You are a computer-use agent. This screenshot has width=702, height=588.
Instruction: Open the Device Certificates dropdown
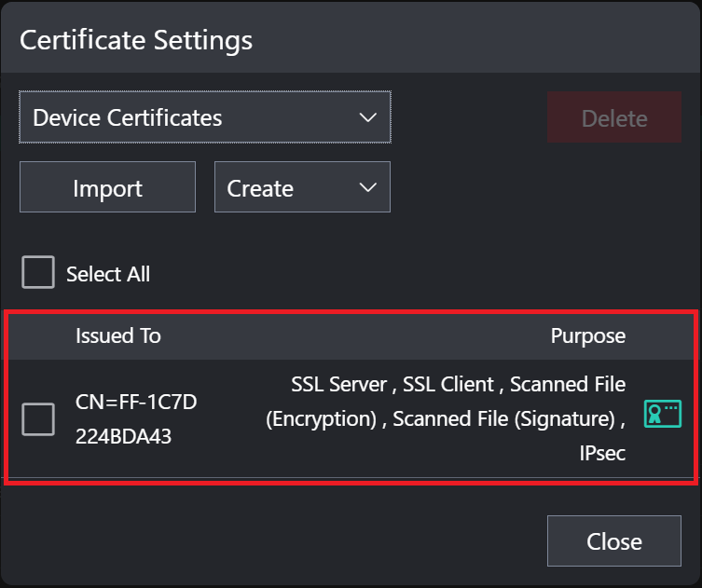pos(204,118)
